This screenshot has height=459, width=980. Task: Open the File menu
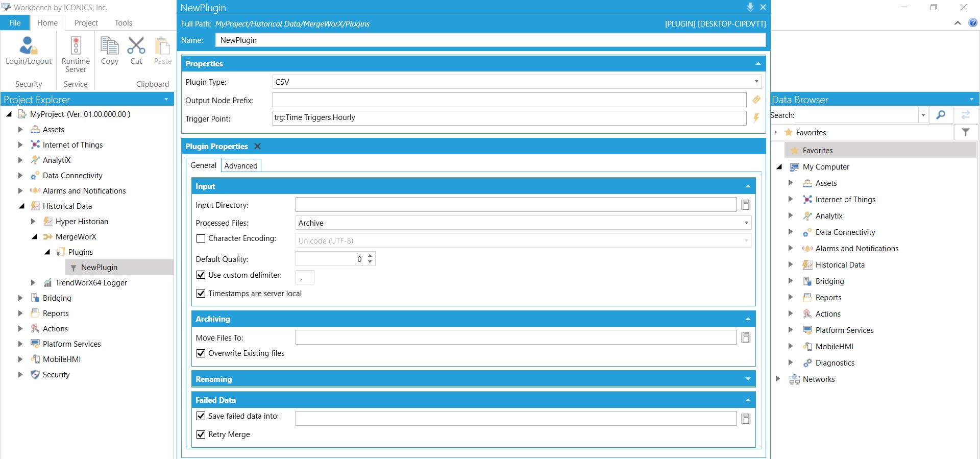15,23
